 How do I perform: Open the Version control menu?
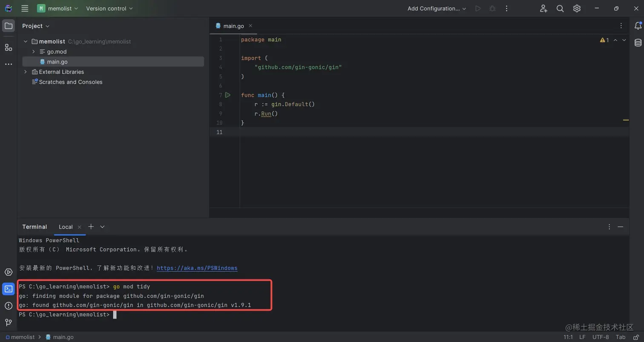tap(109, 9)
